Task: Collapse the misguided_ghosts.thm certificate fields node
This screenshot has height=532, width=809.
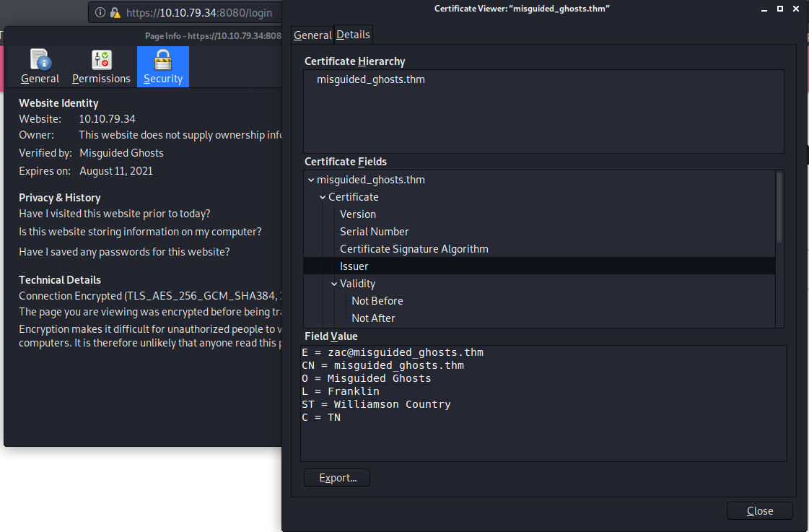Action: click(310, 180)
